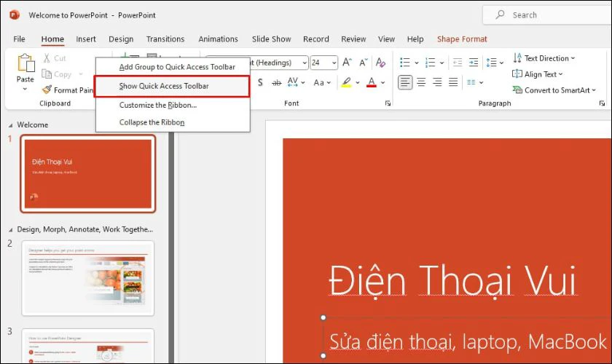This screenshot has height=364, width=612.
Task: Click the Cut scissors icon
Action: [x=47, y=58]
